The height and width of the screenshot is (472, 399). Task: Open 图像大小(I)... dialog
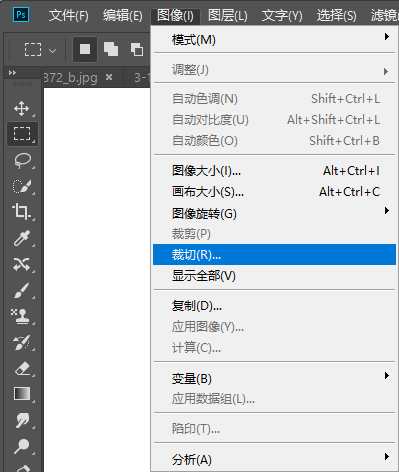[x=274, y=171]
